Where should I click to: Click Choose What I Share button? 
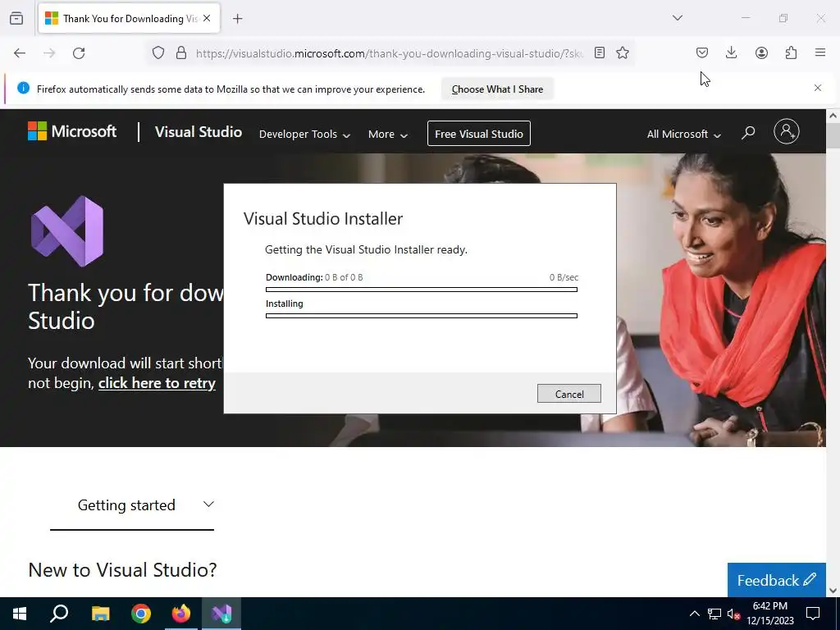point(497,89)
